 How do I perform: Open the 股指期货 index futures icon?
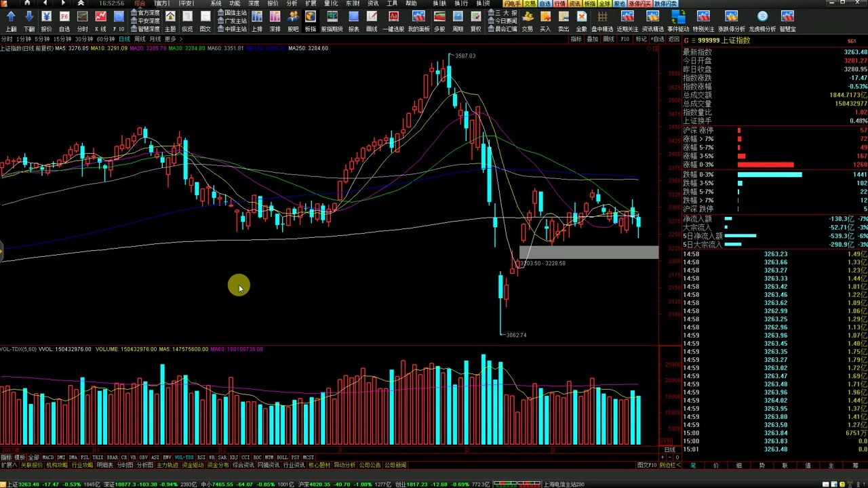tap(332, 16)
